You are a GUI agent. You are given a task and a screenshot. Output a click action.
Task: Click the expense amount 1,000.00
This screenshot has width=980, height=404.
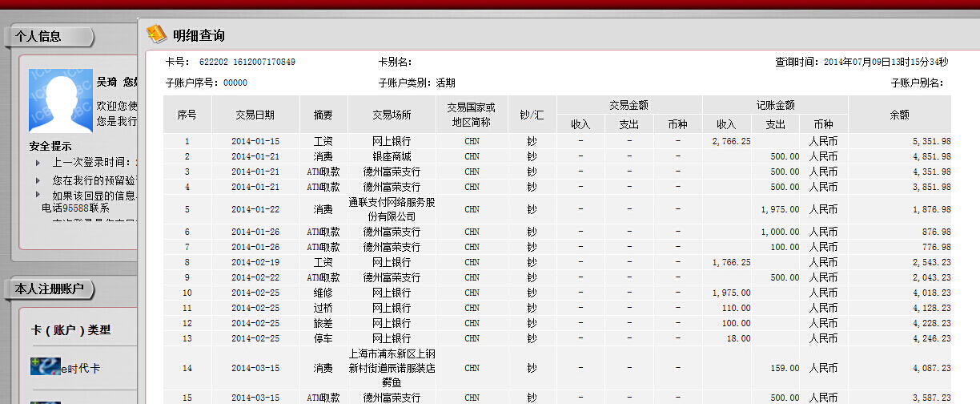coord(780,232)
